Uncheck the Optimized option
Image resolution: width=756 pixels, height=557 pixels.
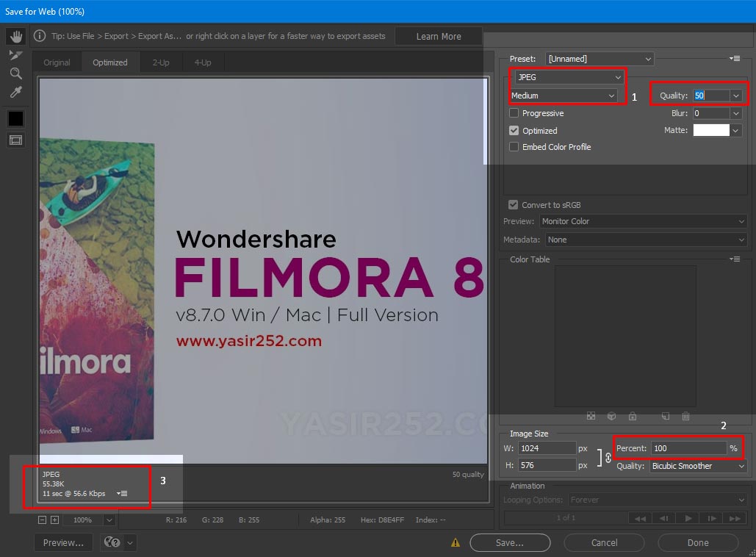pyautogui.click(x=513, y=130)
